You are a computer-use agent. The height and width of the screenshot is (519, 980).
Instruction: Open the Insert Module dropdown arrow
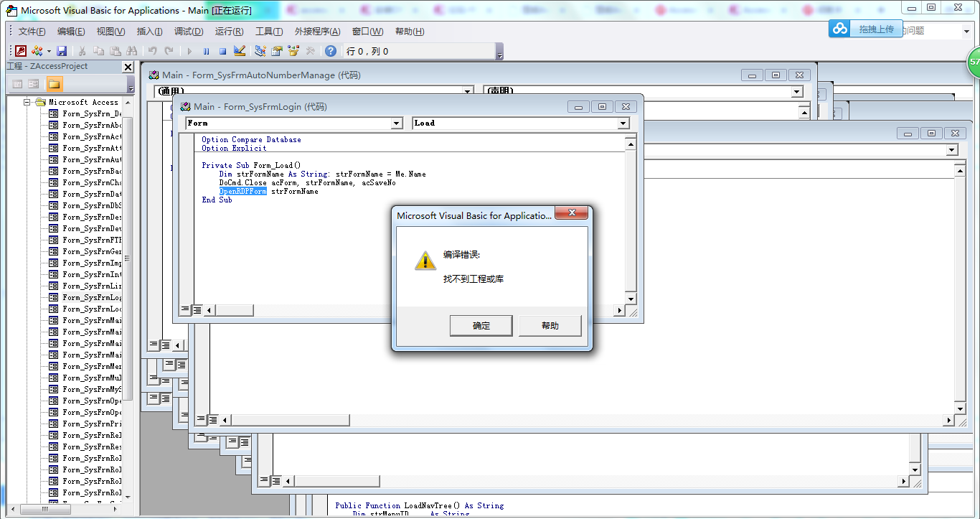[49, 51]
